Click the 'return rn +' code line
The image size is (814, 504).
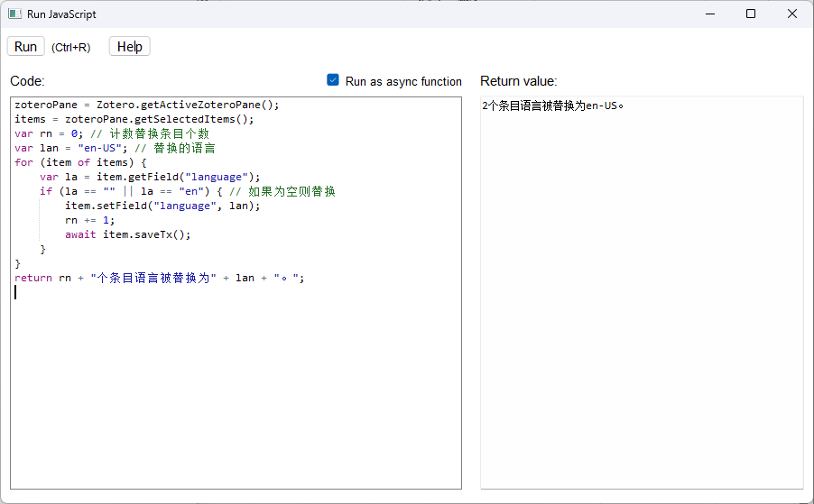pos(160,278)
